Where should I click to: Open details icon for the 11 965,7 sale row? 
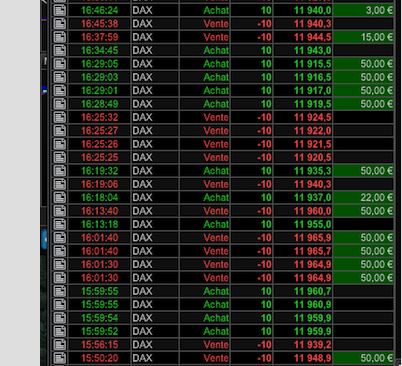[x=60, y=251]
